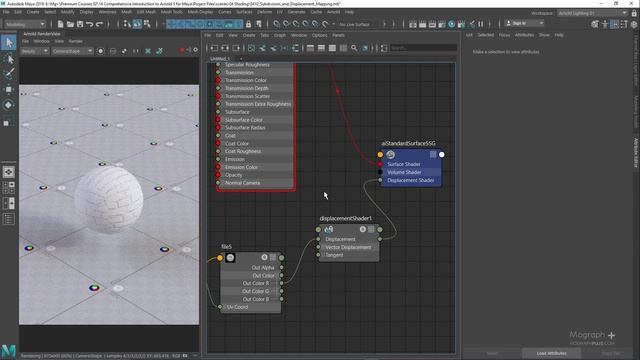
Task: Click the Vector Displacement attribute row
Action: click(348, 247)
